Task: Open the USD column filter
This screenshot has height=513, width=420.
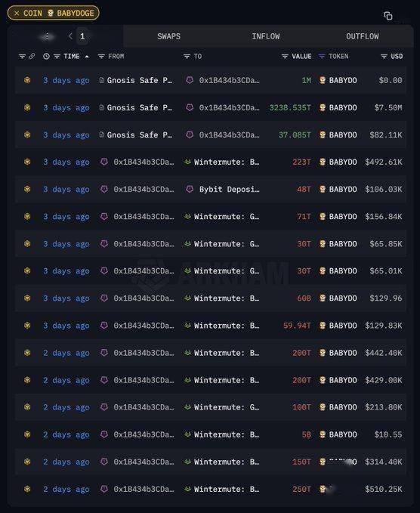Action: 384,56
